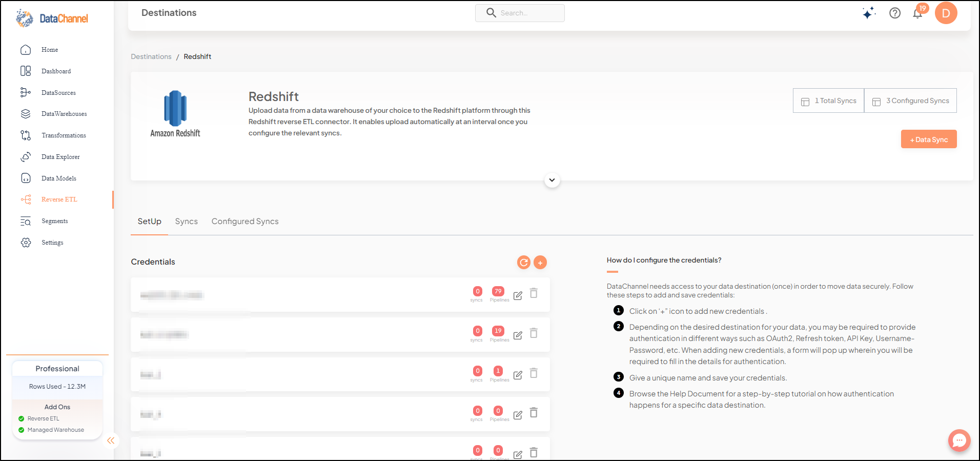Click the Credentials heading
The image size is (980, 461).
[x=153, y=262]
